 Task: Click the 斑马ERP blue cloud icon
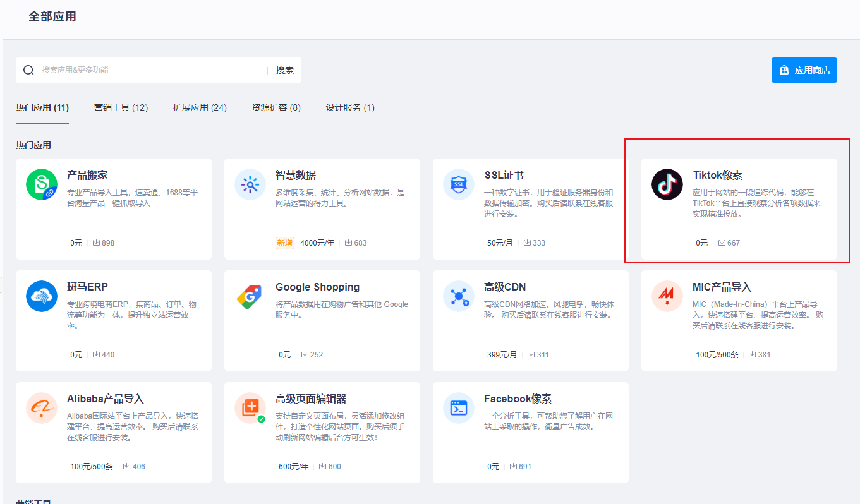(42, 296)
